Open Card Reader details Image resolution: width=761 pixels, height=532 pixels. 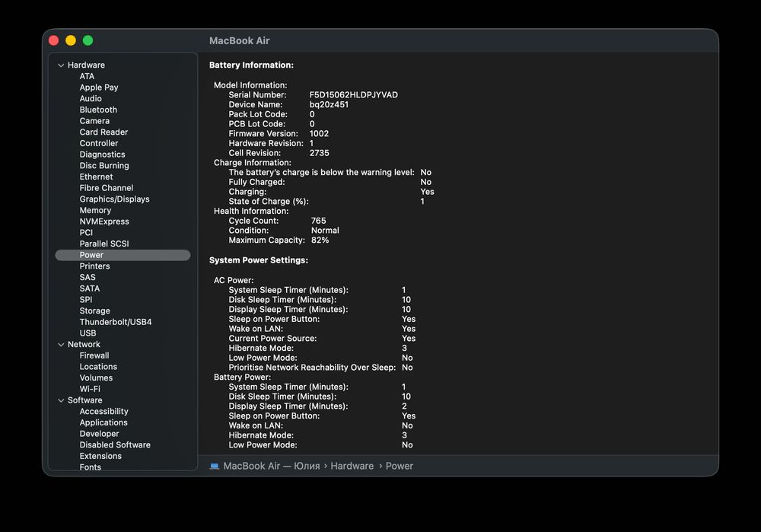(x=103, y=132)
